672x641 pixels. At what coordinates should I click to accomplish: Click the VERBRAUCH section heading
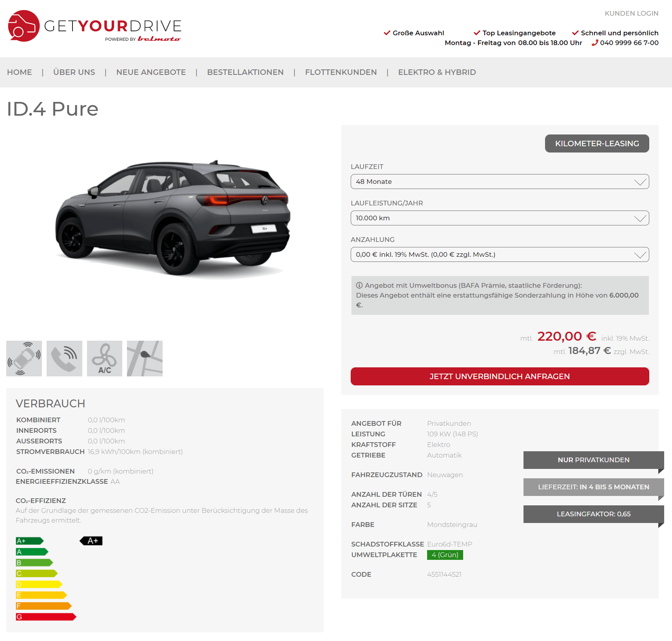point(50,403)
